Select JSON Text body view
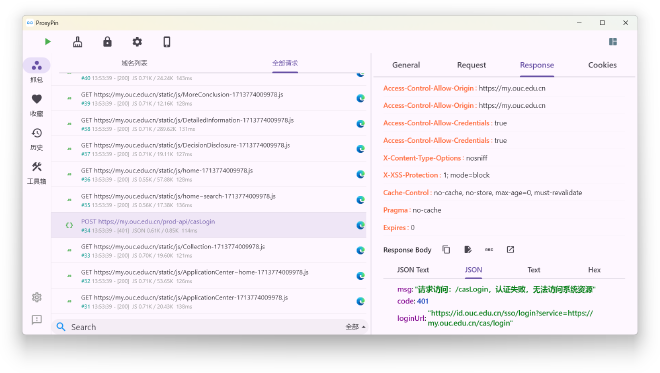This screenshot has height=373, width=660. tap(413, 270)
